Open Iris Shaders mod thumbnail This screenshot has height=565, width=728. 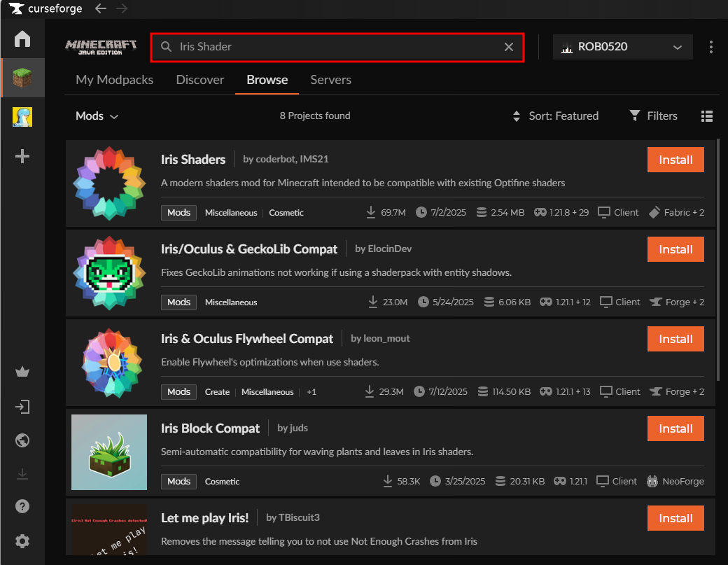coord(109,183)
